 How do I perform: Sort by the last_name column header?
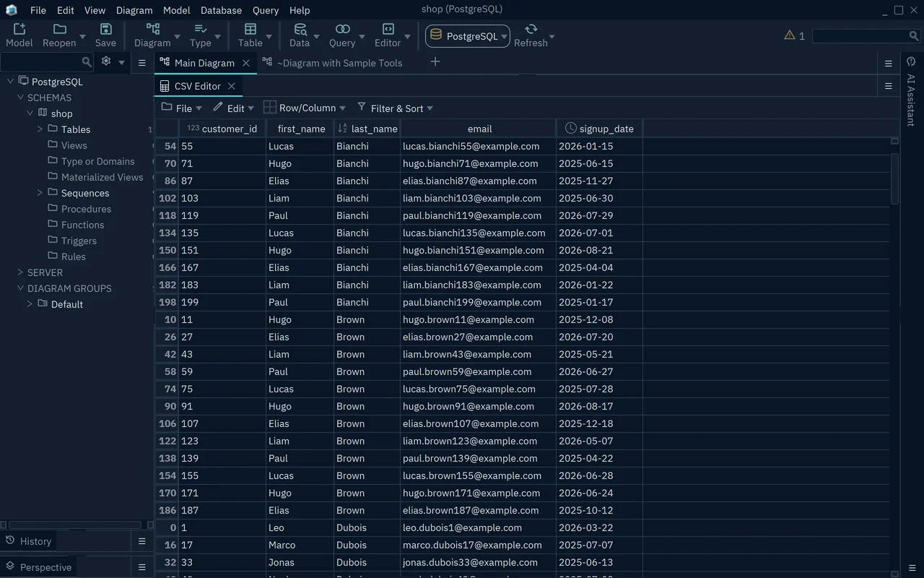(367, 129)
